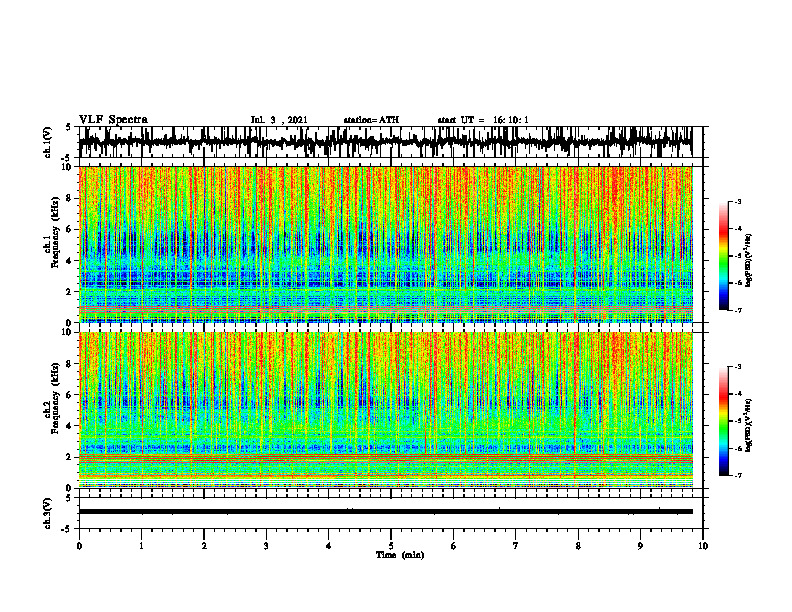Image resolution: width=792 pixels, height=612 pixels.
Task: Click the 10 tick on the time axis
Action: coord(703,546)
